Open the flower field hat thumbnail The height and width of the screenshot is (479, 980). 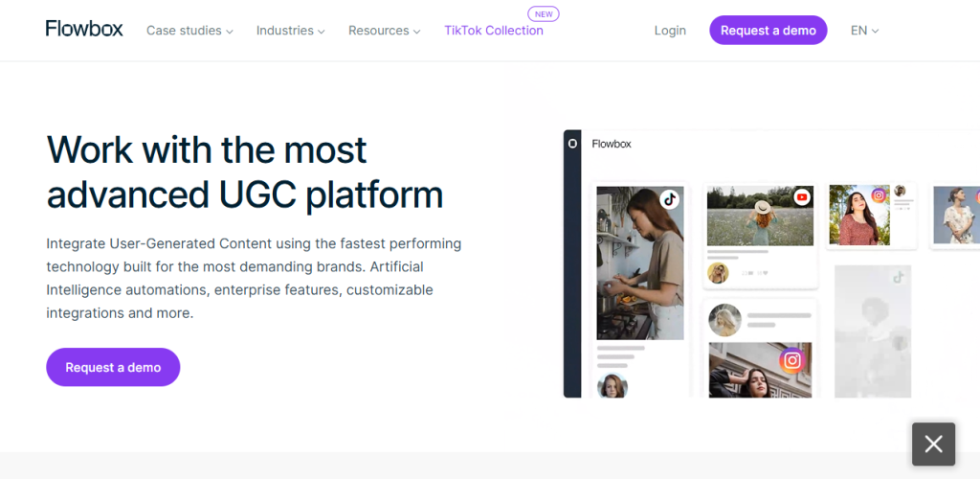click(760, 216)
